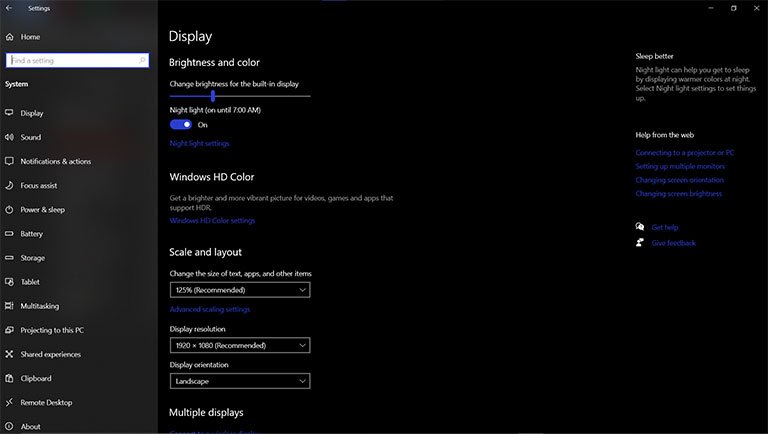Click the Tablet icon
The height and width of the screenshot is (434, 768).
[x=9, y=282]
